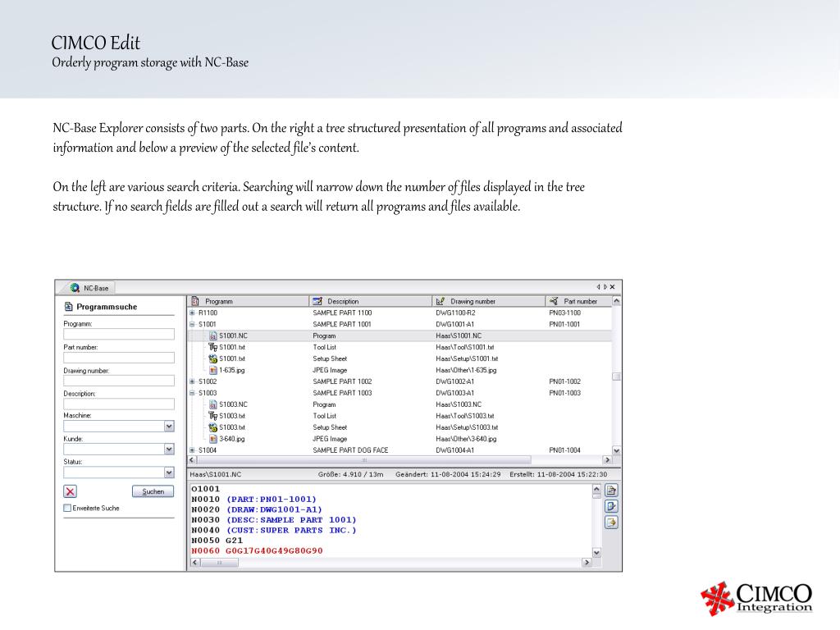Select the 3-640.jpg image file icon
The image size is (840, 630).
pos(212,439)
